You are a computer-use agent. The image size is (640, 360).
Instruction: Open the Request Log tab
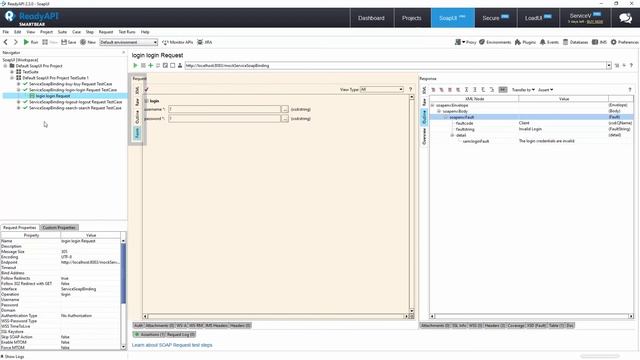coord(180,334)
